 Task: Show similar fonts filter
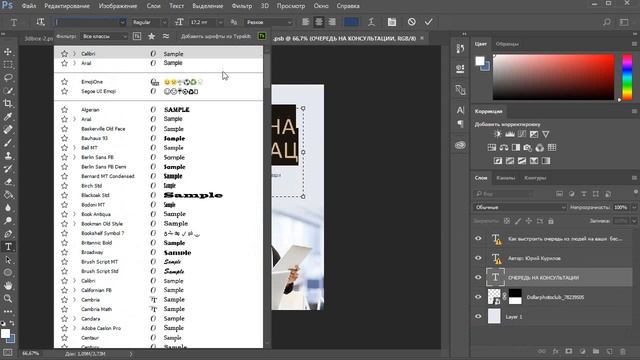coord(166,36)
